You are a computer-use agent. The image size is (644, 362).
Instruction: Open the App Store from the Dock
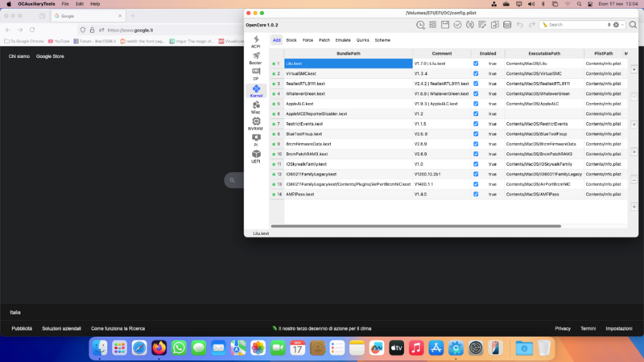click(x=436, y=348)
